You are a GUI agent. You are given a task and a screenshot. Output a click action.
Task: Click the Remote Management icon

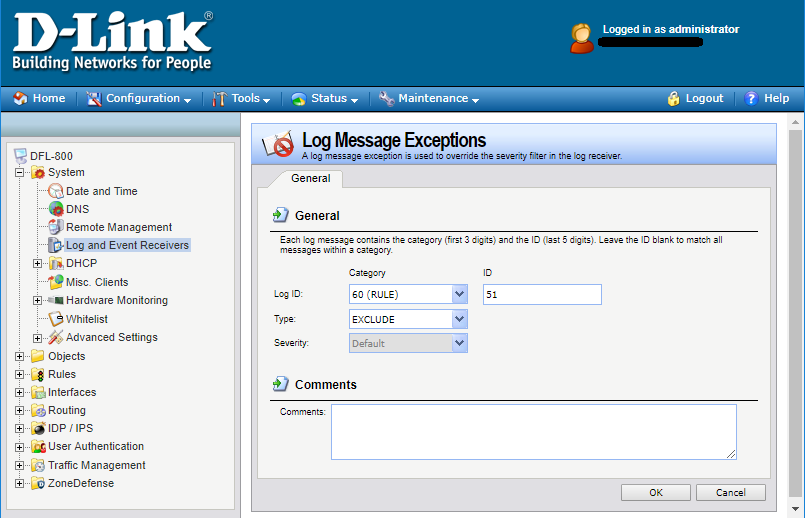[55, 227]
